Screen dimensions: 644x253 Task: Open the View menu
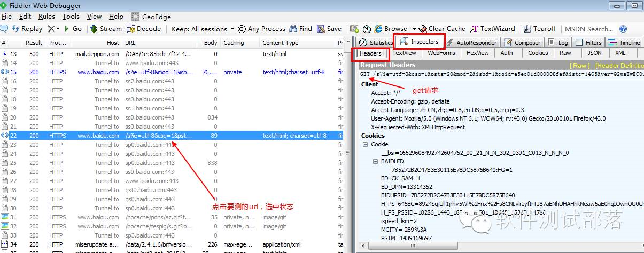94,17
